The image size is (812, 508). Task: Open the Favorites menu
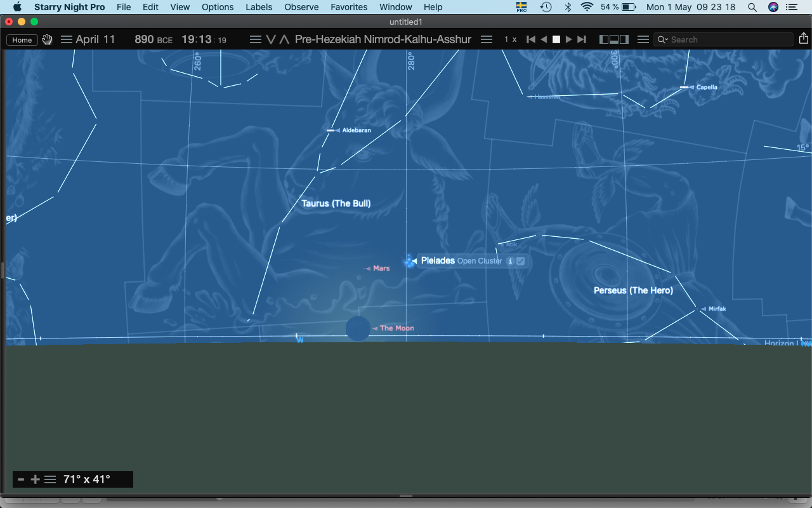pos(349,7)
